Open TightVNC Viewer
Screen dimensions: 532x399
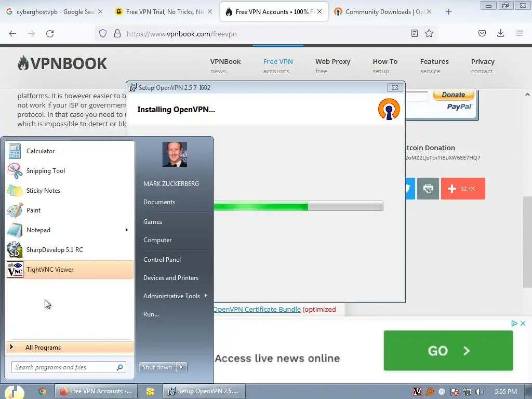pyautogui.click(x=70, y=270)
